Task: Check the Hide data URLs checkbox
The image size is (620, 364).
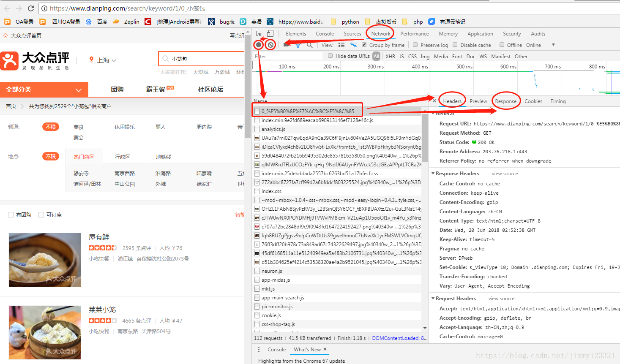Action: coord(330,56)
